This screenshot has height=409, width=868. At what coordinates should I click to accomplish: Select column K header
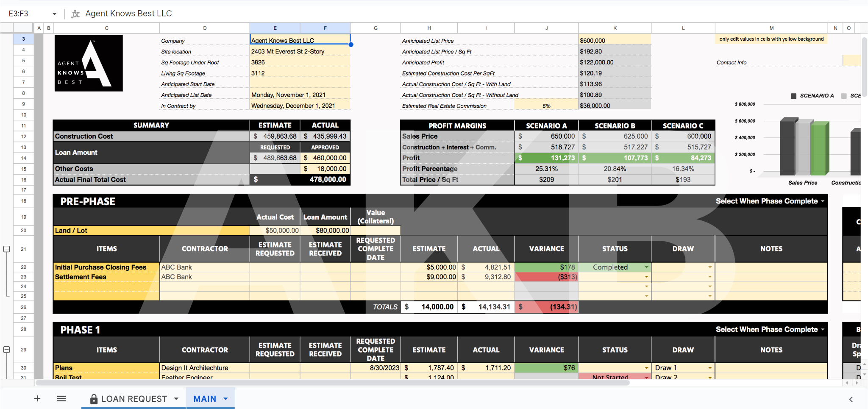click(615, 28)
